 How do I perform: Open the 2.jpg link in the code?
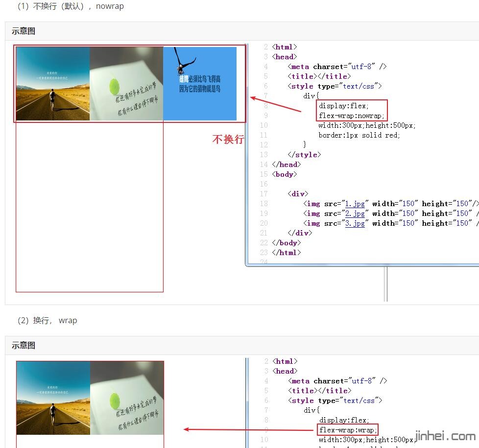[355, 213]
